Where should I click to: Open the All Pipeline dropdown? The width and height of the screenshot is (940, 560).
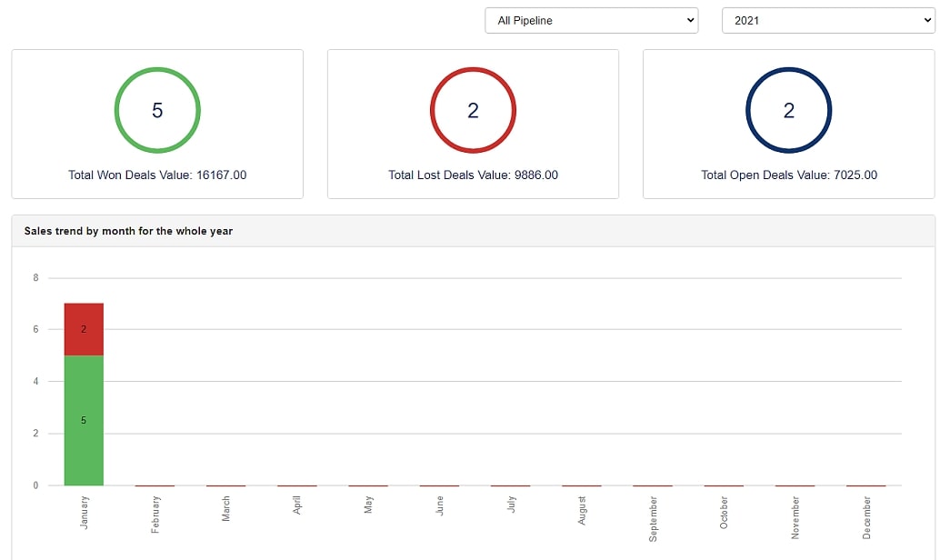click(591, 20)
